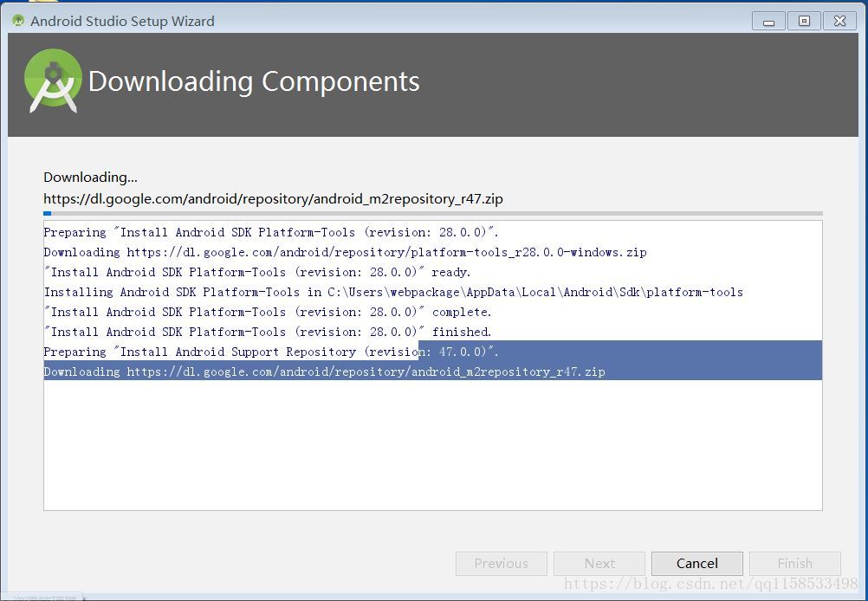Maximize the Setup Wizard window
868x601 pixels.
pyautogui.click(x=805, y=21)
